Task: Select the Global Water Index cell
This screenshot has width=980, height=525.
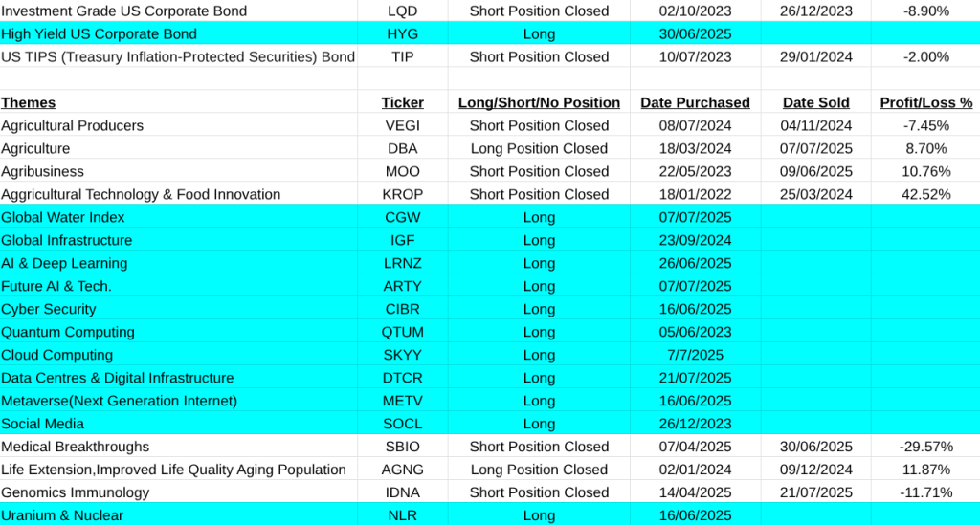Action: coord(63,217)
